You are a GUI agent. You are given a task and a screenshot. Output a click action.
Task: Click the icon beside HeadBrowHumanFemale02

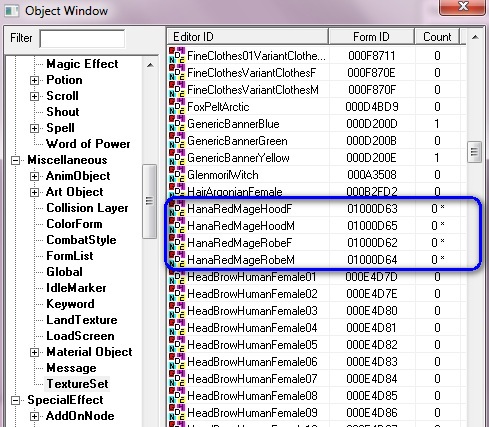(177, 294)
